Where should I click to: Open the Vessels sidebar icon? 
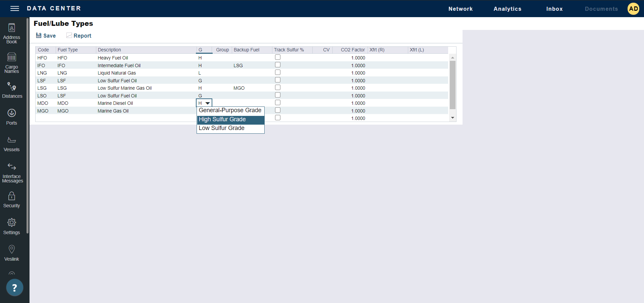(12, 140)
